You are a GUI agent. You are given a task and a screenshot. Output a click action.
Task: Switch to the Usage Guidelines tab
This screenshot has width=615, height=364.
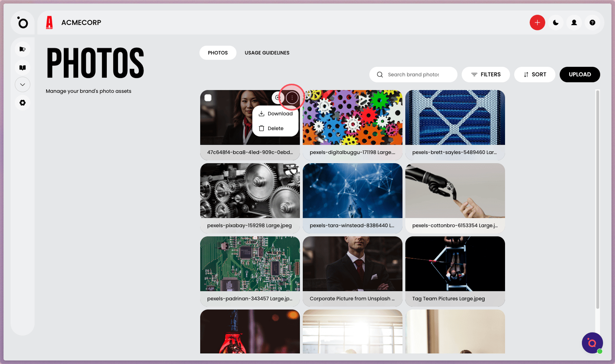coord(267,53)
